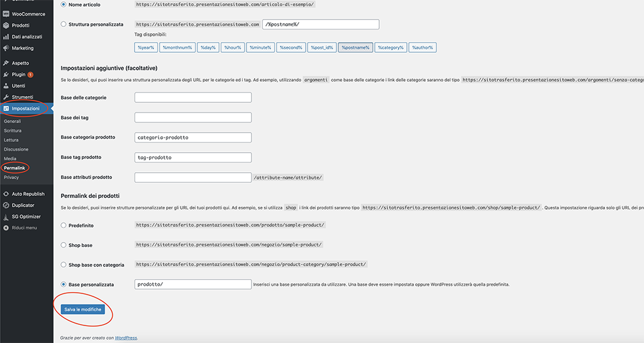The height and width of the screenshot is (343, 644).
Task: Open Dati analizzati chart icon
Action: (x=6, y=36)
